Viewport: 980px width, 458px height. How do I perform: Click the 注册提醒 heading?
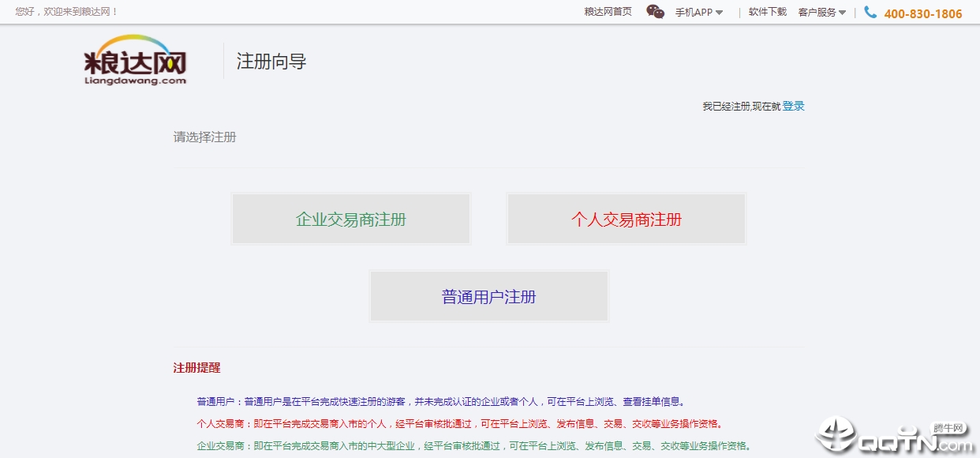pos(197,368)
